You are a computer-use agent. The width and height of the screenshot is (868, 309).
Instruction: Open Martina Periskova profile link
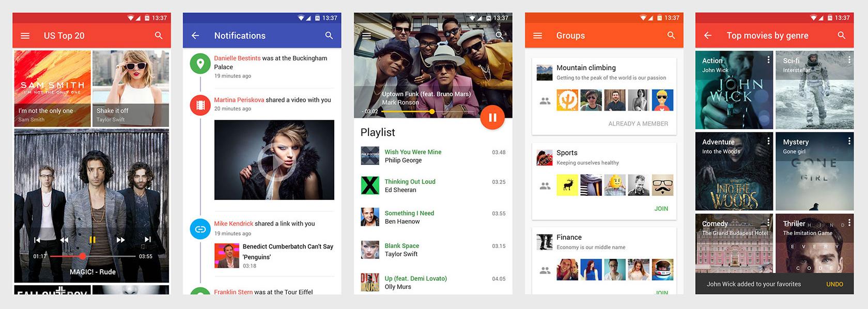(x=239, y=100)
